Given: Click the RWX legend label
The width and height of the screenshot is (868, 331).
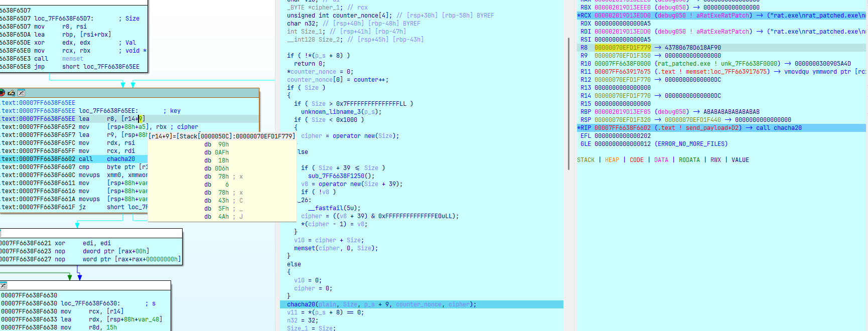Looking at the screenshot, I should tap(715, 160).
